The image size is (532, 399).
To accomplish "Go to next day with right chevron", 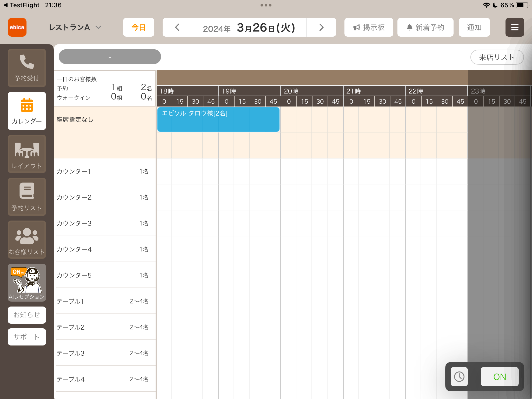I will pos(321,27).
